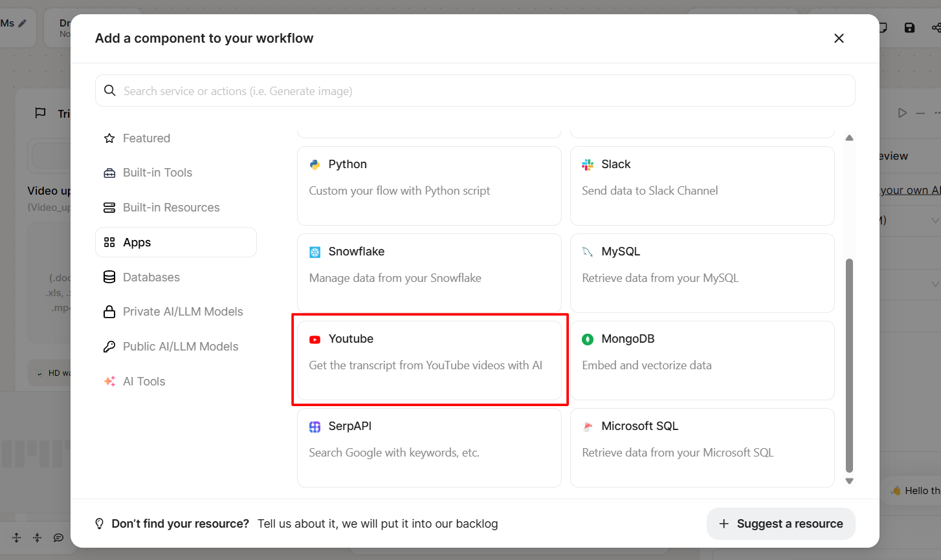Open the Featured category
Screen dimensions: 941x560
146,138
